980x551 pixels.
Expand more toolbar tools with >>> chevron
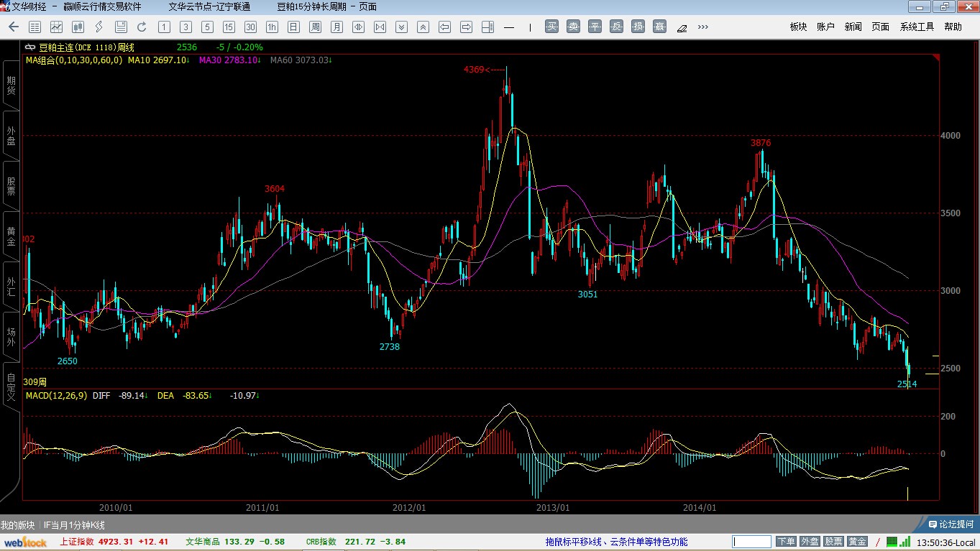[x=702, y=27]
